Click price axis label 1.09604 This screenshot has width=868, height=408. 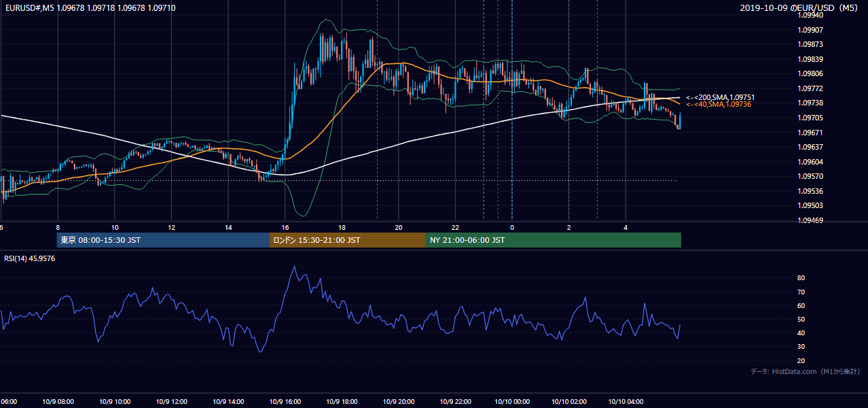click(810, 162)
